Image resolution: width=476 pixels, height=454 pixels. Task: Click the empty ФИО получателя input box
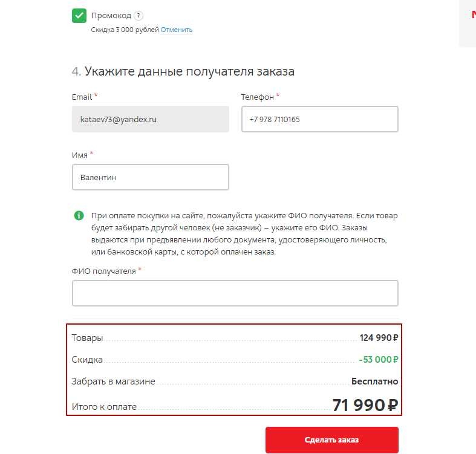click(235, 293)
